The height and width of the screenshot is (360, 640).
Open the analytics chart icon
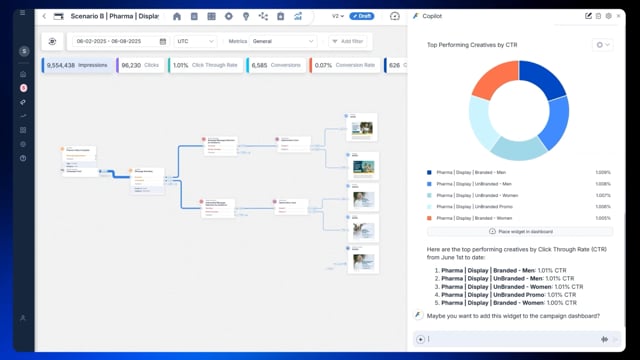[x=298, y=16]
